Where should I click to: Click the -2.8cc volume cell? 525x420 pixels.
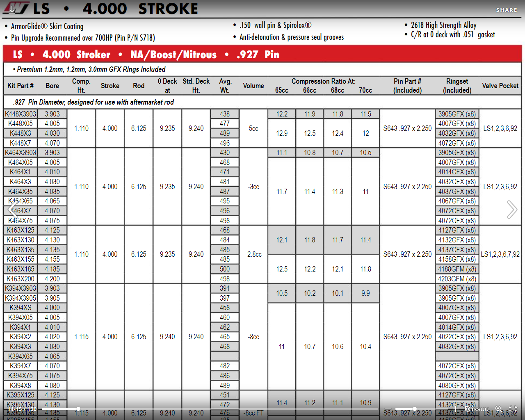tap(253, 254)
